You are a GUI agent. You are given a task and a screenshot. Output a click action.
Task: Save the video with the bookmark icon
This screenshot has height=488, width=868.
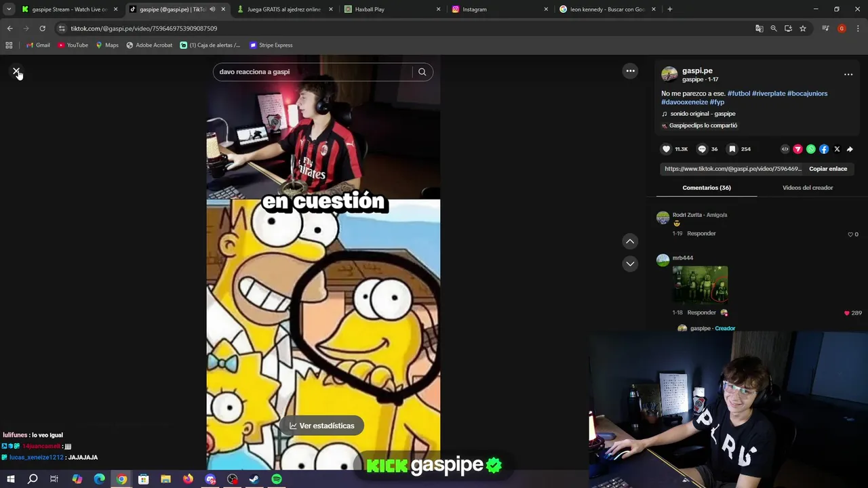pos(732,149)
